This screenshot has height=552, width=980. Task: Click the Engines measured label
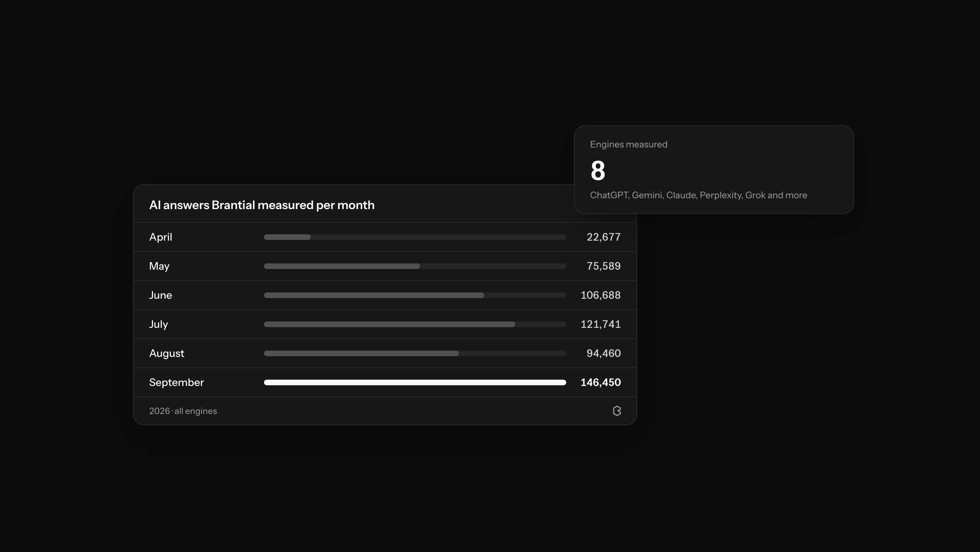pyautogui.click(x=629, y=145)
